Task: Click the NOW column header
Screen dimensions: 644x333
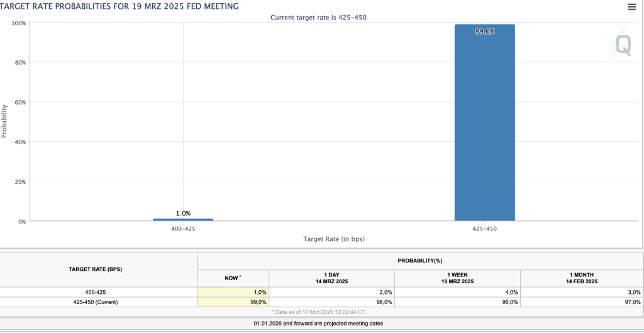Action: [233, 278]
